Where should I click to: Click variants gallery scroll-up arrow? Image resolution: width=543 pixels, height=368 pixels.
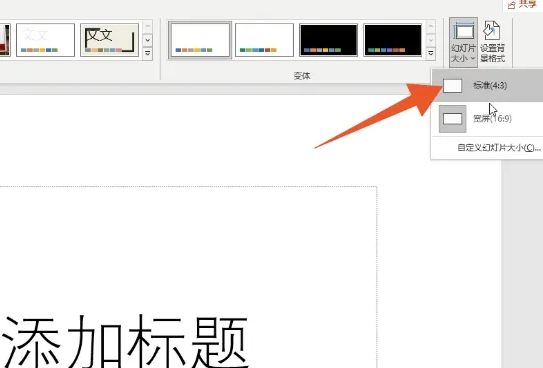[x=430, y=27]
